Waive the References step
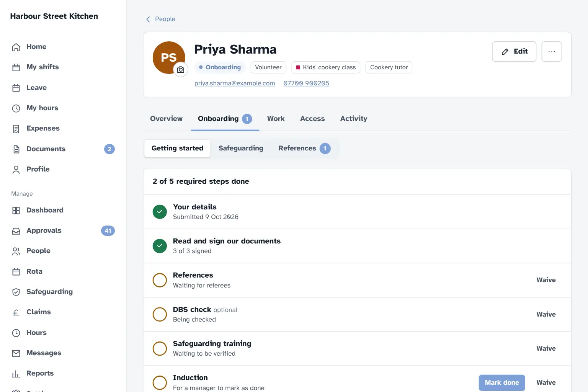The image size is (588, 392). pyautogui.click(x=546, y=280)
